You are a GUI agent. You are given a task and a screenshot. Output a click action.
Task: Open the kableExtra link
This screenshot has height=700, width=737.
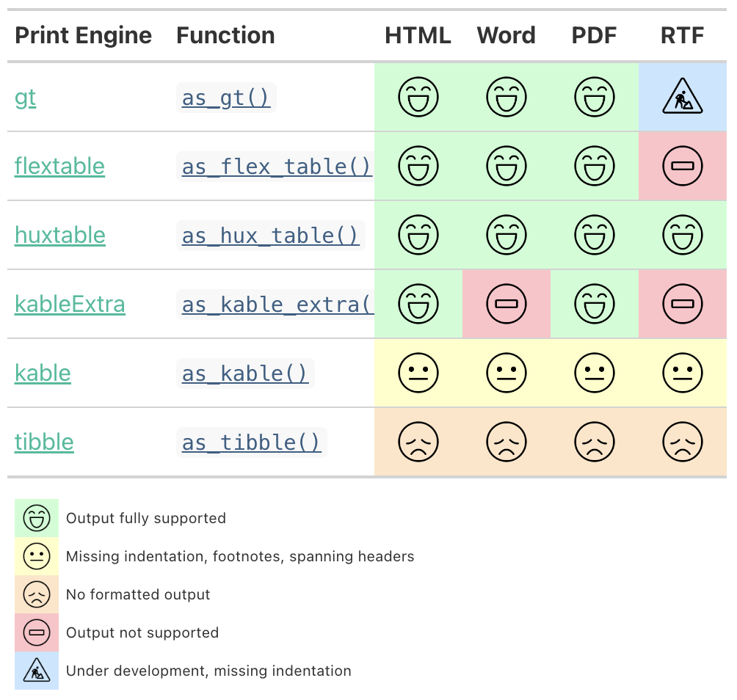(x=70, y=305)
